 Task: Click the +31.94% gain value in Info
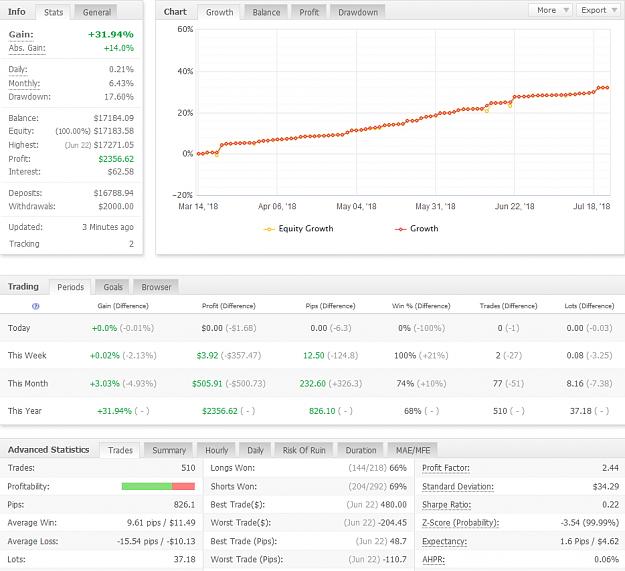110,34
